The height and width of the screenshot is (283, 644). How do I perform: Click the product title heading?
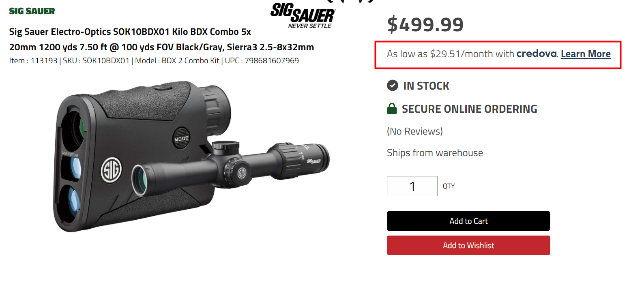(161, 39)
